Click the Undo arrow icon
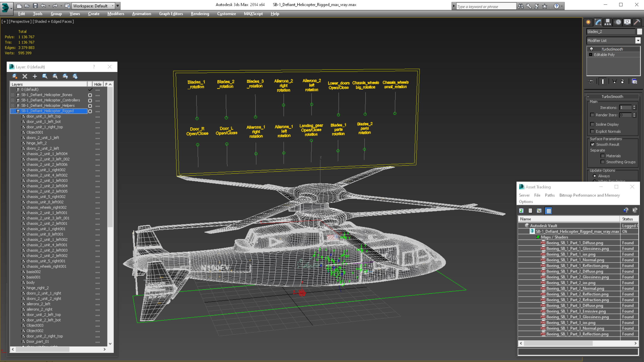 44,6
